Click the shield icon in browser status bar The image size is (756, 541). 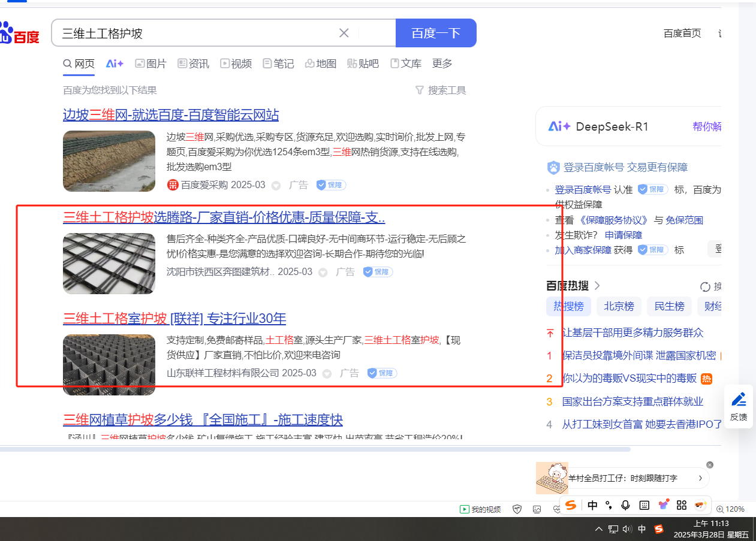click(517, 509)
